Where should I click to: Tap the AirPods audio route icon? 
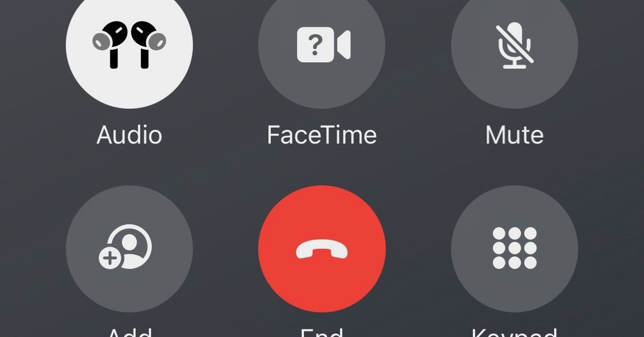(129, 45)
